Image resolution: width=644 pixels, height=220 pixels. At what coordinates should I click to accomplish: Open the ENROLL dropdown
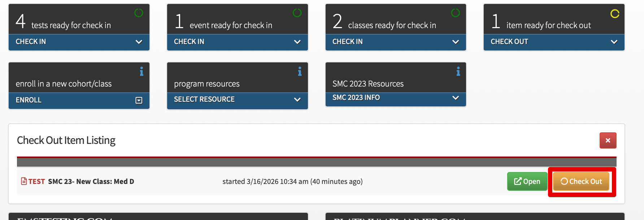(x=79, y=100)
